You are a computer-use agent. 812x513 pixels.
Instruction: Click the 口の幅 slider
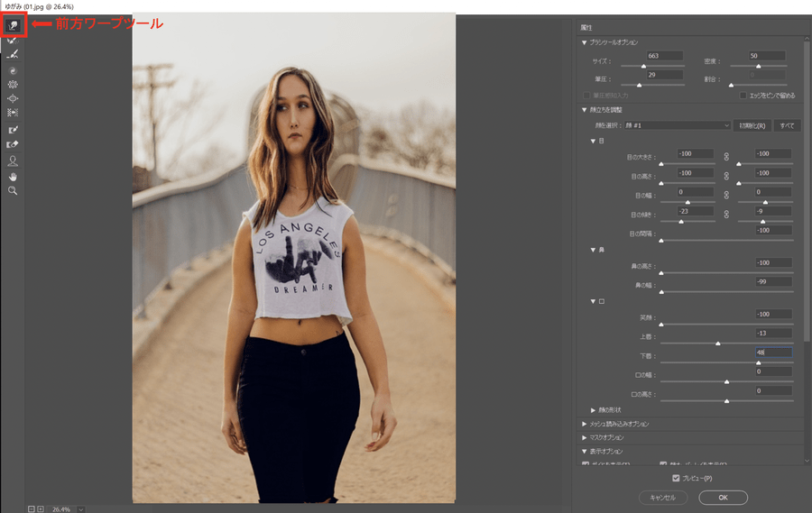[726, 381]
